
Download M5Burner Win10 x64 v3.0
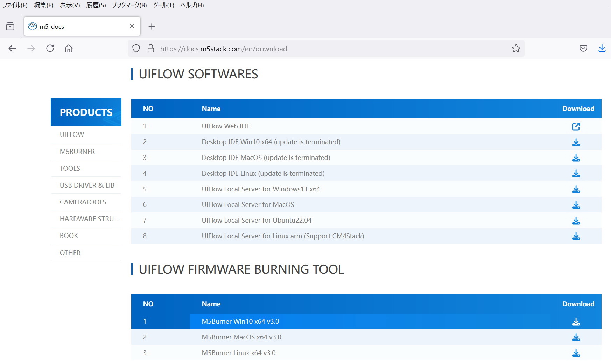coord(576,322)
